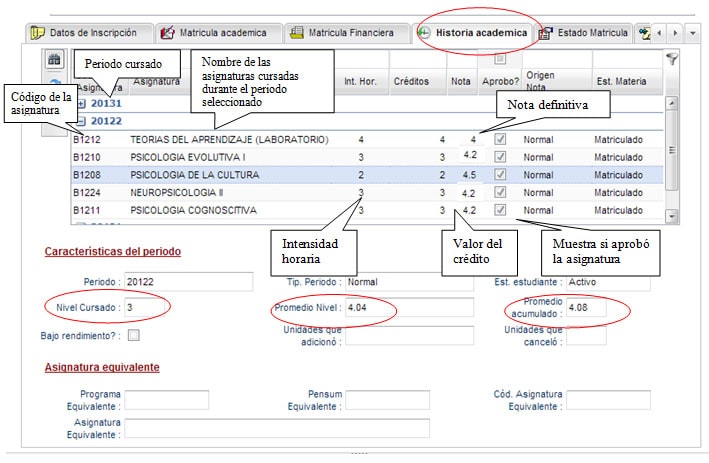
Task: Click the grid scrollbar down arrow
Action: click(x=672, y=217)
